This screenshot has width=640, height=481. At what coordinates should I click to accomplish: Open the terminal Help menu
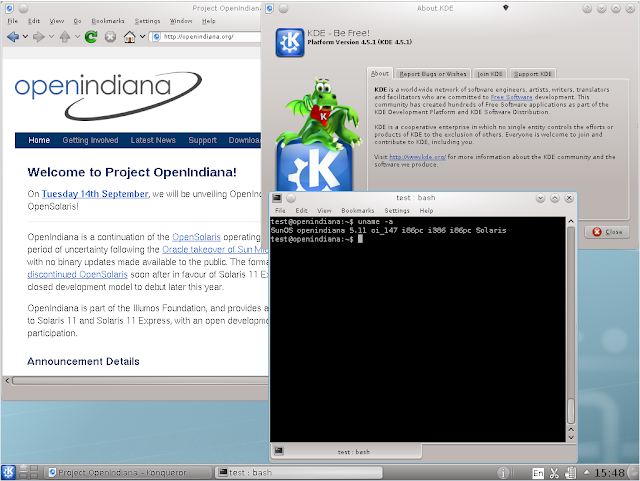tap(426, 211)
